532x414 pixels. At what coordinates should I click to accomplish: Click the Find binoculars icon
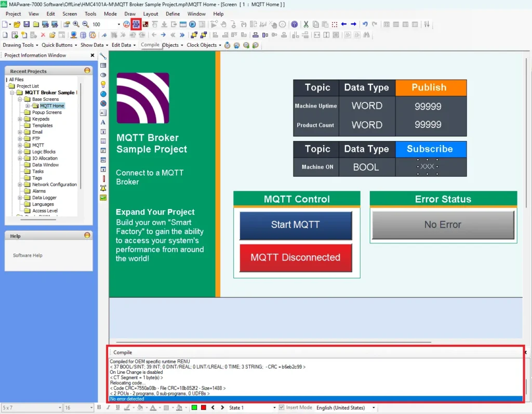point(366,35)
